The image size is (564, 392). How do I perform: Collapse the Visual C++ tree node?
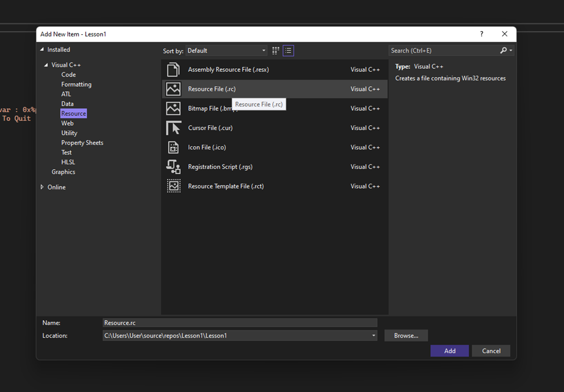[x=46, y=65]
